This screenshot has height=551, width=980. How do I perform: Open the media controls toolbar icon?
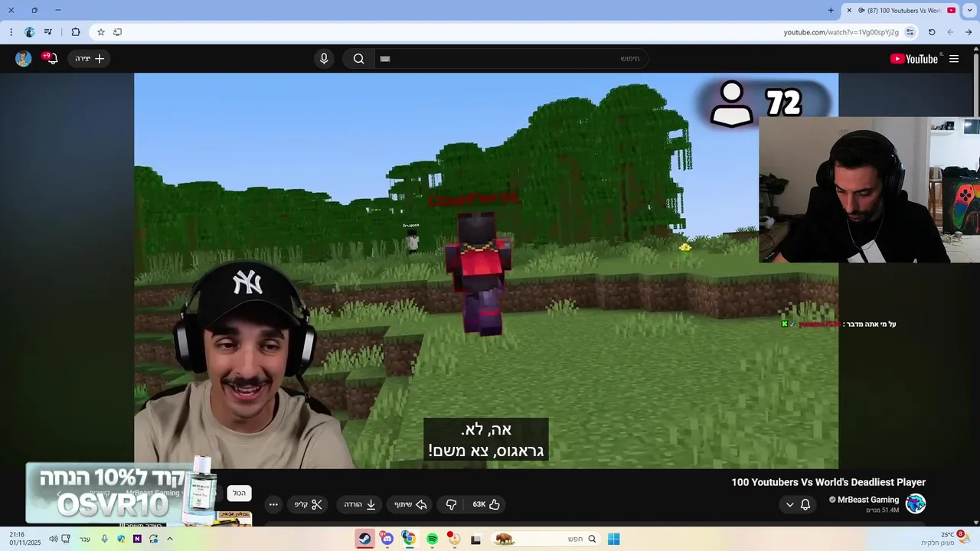click(x=48, y=32)
